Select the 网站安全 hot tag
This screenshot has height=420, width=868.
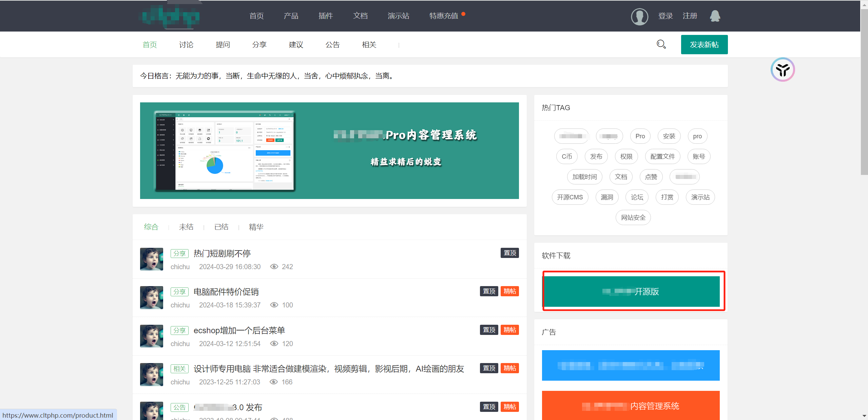click(633, 218)
